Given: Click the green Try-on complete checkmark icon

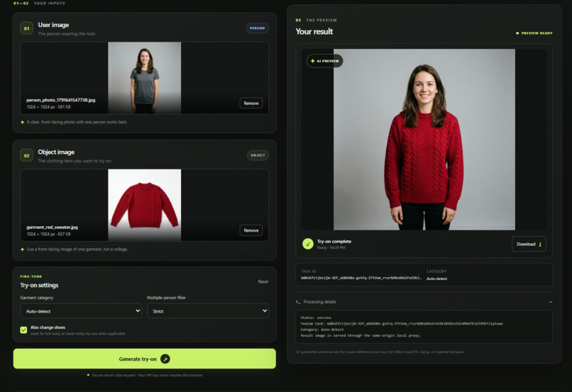Looking at the screenshot, I should [308, 244].
